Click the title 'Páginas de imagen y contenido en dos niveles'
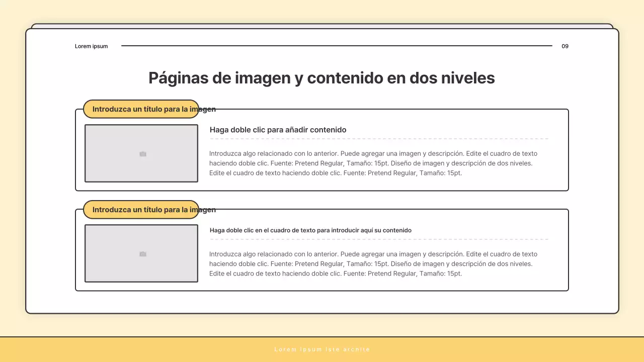Viewport: 644px width, 362px height. click(x=321, y=78)
